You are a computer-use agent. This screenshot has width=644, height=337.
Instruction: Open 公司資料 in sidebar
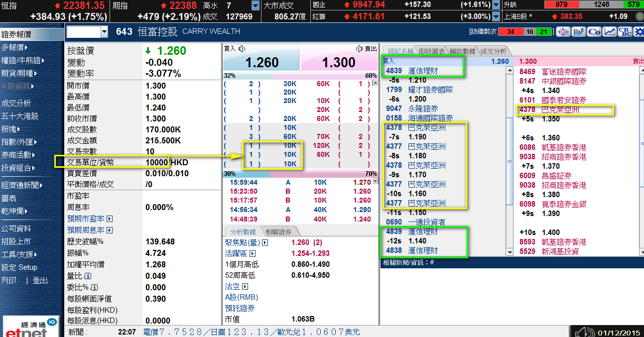pyautogui.click(x=16, y=228)
